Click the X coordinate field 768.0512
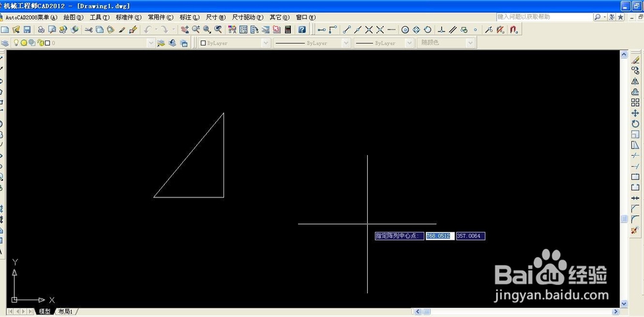This screenshot has width=644, height=317. tap(440, 236)
